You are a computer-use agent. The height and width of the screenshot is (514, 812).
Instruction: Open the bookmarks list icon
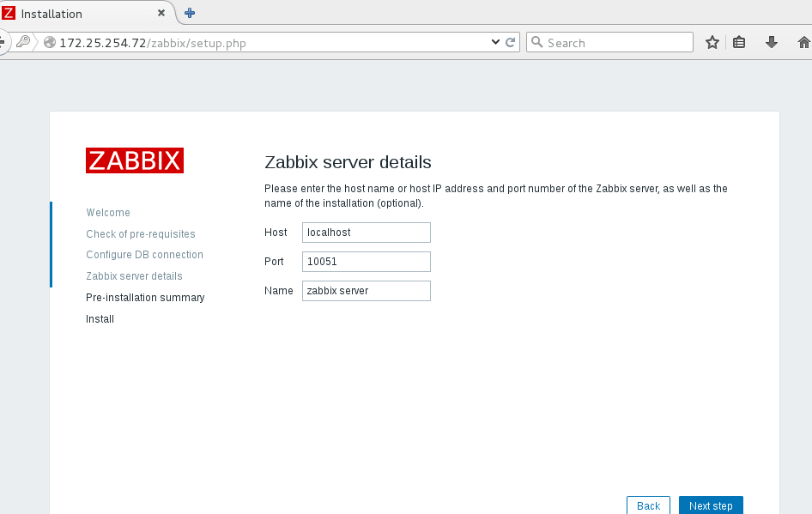[x=739, y=42]
